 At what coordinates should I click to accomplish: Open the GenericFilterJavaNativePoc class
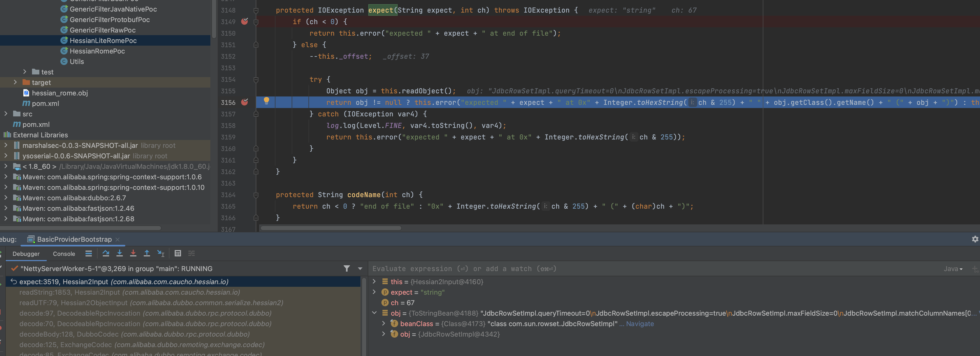tap(113, 9)
